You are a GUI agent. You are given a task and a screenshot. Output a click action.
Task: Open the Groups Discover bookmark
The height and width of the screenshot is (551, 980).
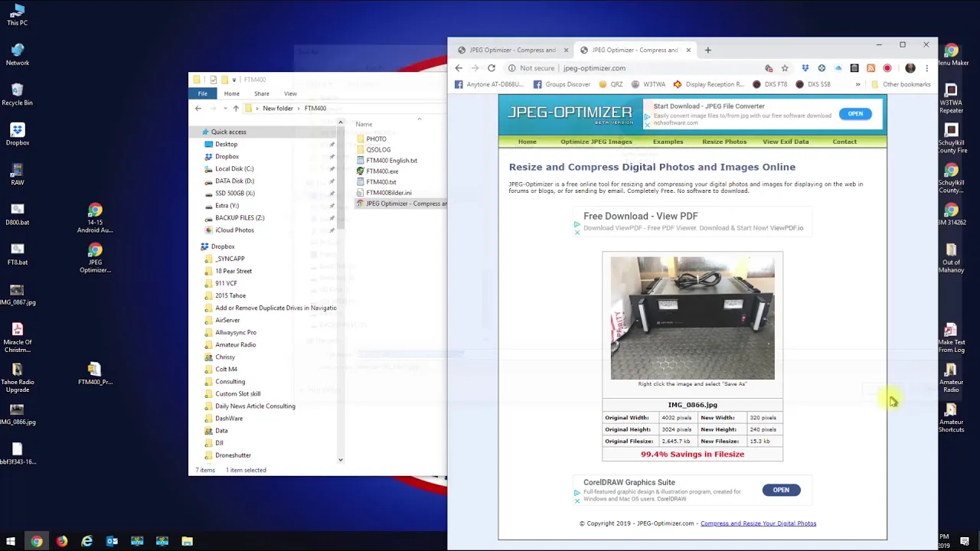pos(562,84)
